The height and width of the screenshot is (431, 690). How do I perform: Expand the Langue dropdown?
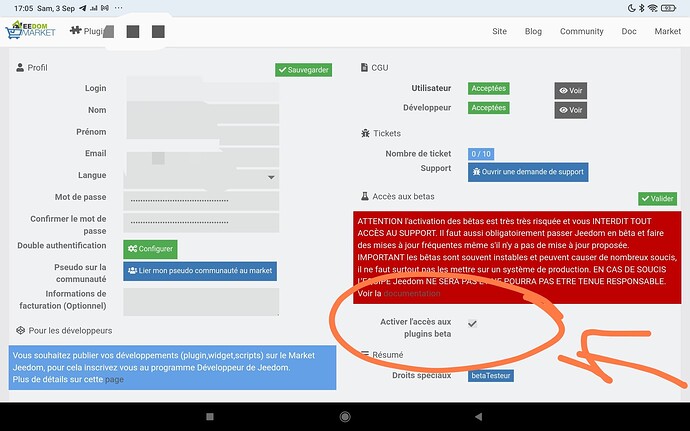[x=201, y=177]
